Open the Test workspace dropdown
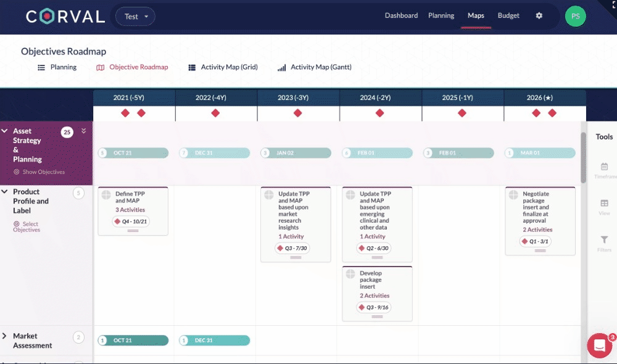This screenshot has height=364, width=617. pyautogui.click(x=135, y=17)
